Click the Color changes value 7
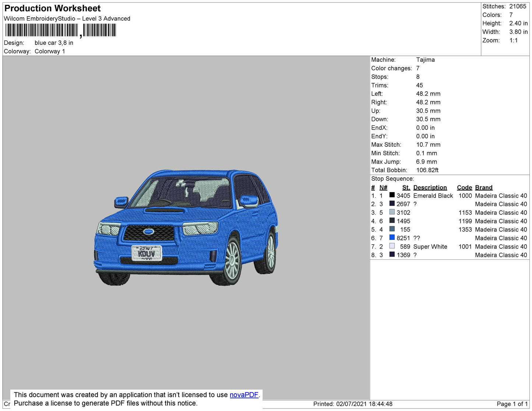This screenshot has width=532, height=411. pos(418,68)
